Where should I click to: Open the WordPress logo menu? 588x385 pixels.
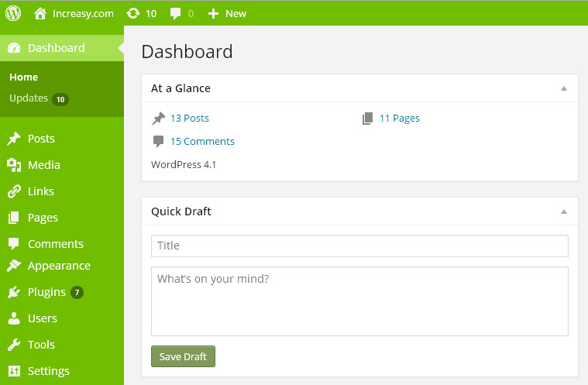(13, 13)
